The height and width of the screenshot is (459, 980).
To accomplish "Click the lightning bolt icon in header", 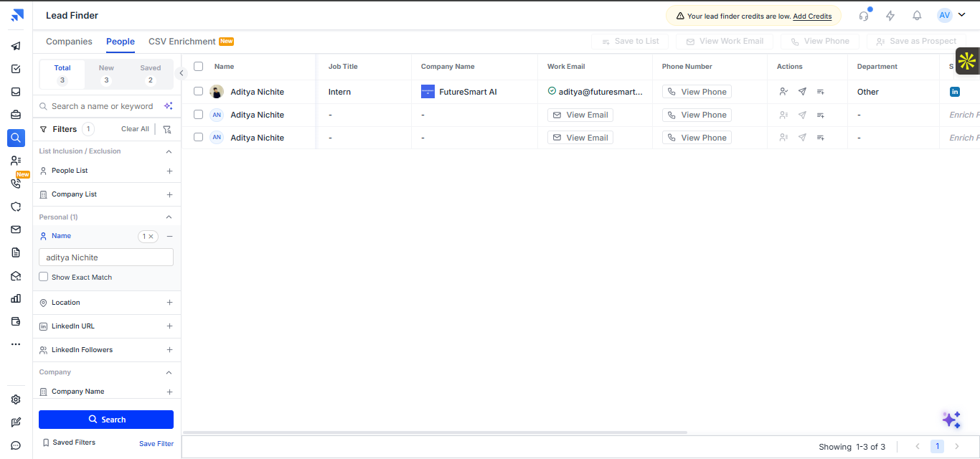I will tap(890, 16).
